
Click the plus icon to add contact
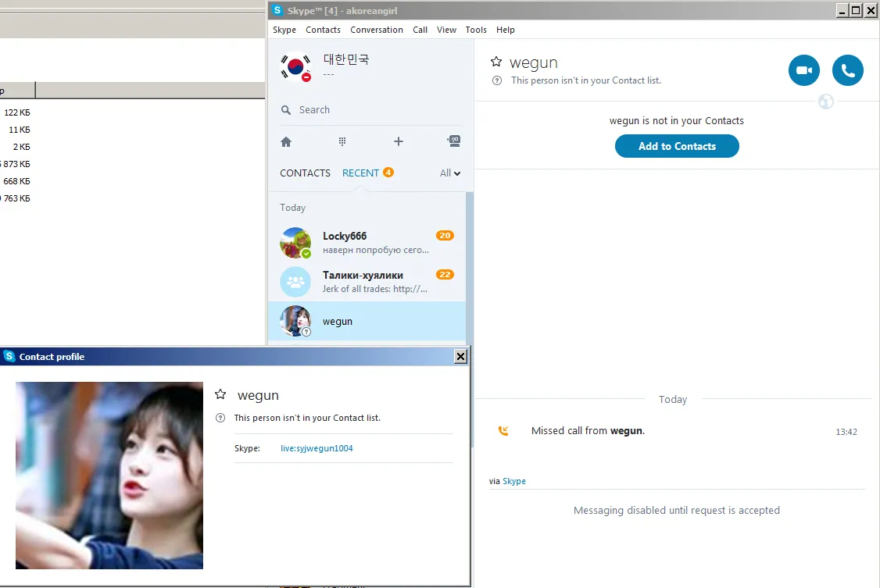click(x=399, y=142)
